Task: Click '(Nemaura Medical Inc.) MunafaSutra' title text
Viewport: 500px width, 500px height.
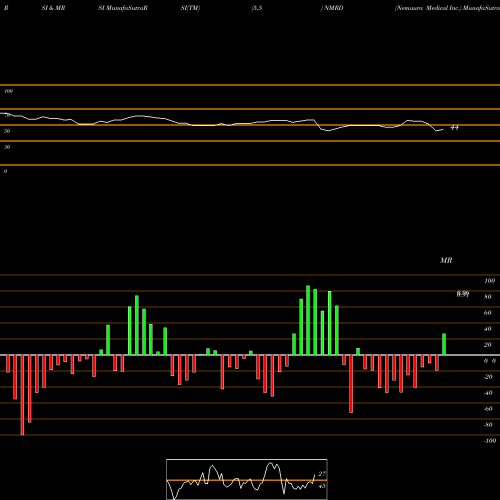Action: 447,8
